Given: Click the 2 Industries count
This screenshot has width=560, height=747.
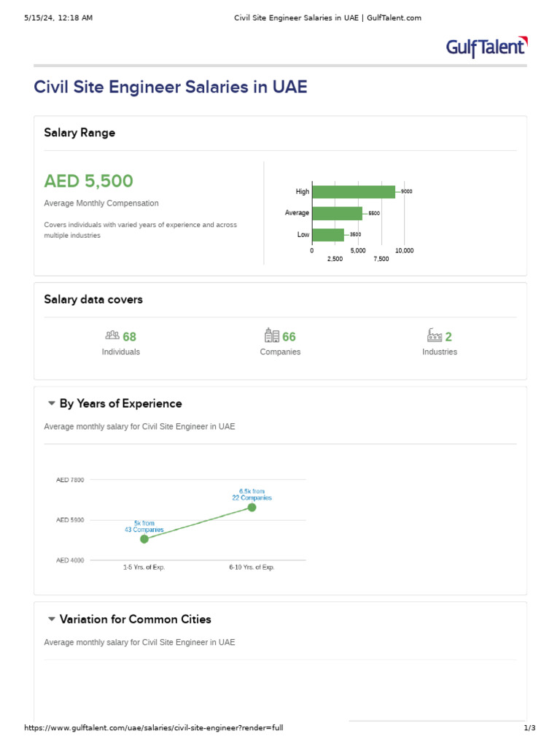Looking at the screenshot, I should (448, 337).
